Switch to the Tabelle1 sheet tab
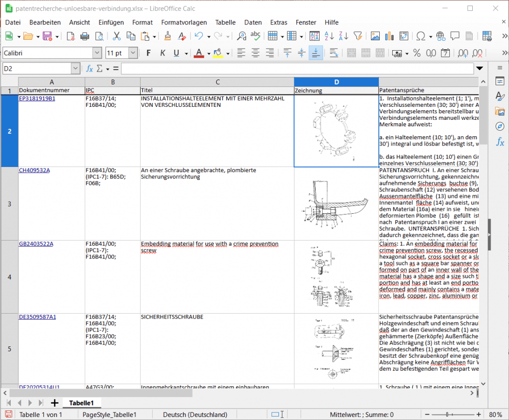 pyautogui.click(x=82, y=403)
